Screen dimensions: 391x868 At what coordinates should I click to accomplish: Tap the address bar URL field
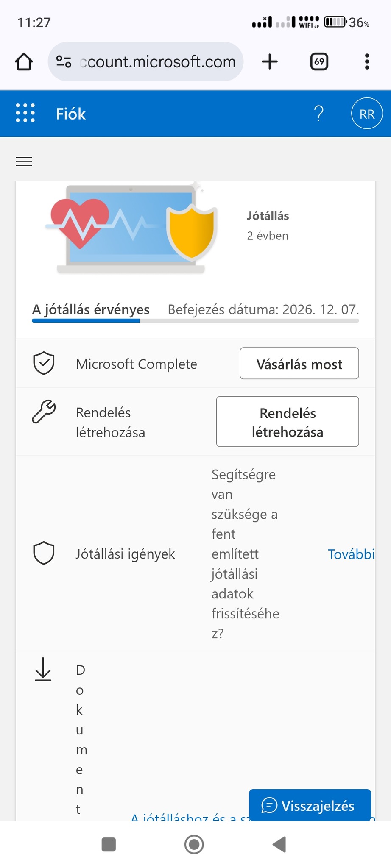(158, 62)
